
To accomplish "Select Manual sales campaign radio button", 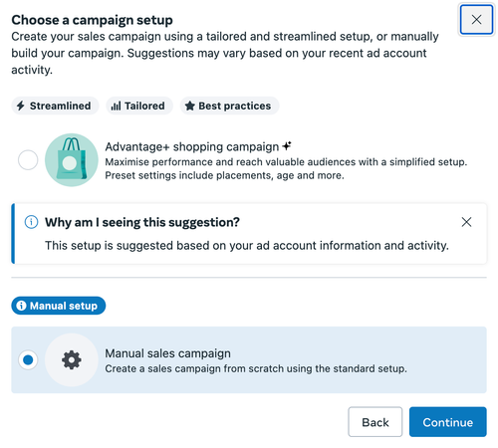I will [x=28, y=360].
